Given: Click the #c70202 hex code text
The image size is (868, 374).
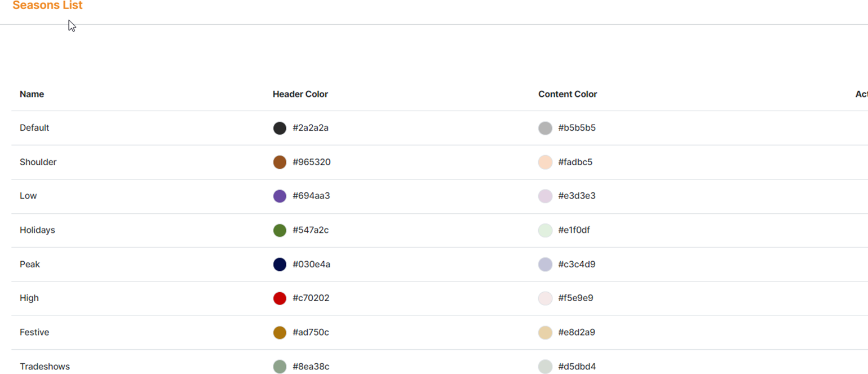Looking at the screenshot, I should (311, 298).
